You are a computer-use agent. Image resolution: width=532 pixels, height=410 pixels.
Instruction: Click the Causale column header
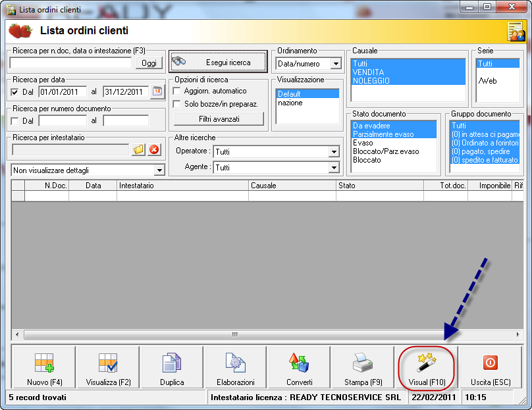[x=292, y=186]
